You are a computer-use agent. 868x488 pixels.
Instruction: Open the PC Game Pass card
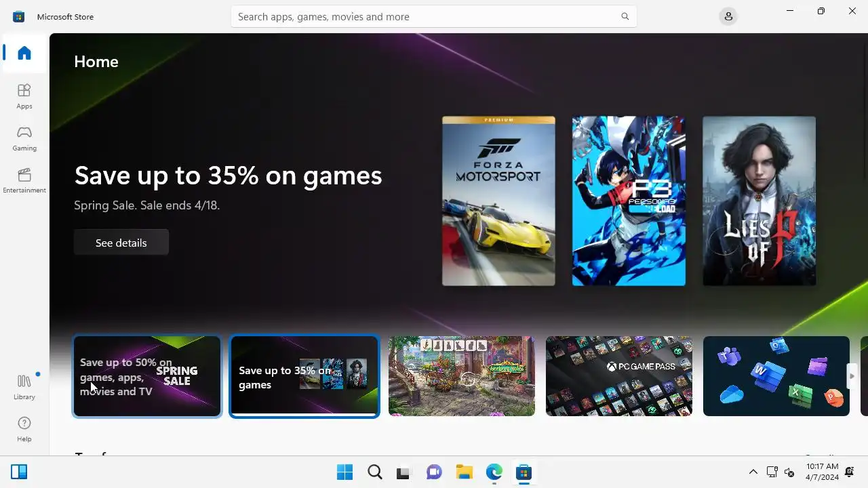[x=619, y=376]
